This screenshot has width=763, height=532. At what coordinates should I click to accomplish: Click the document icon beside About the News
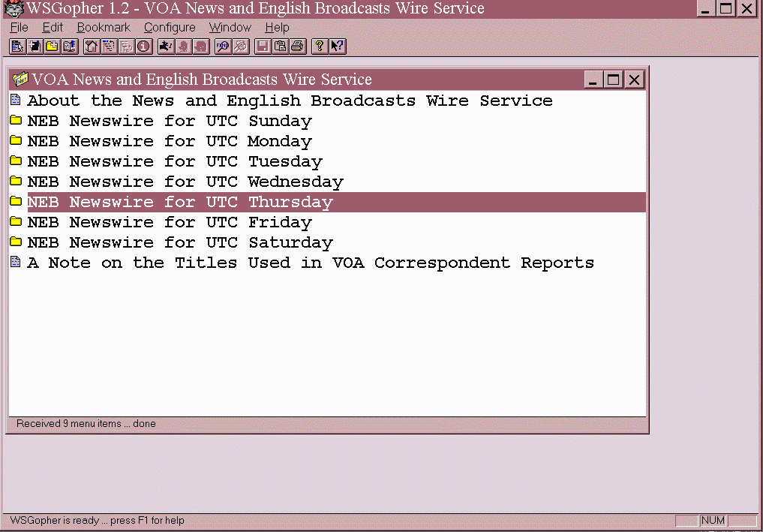click(16, 99)
